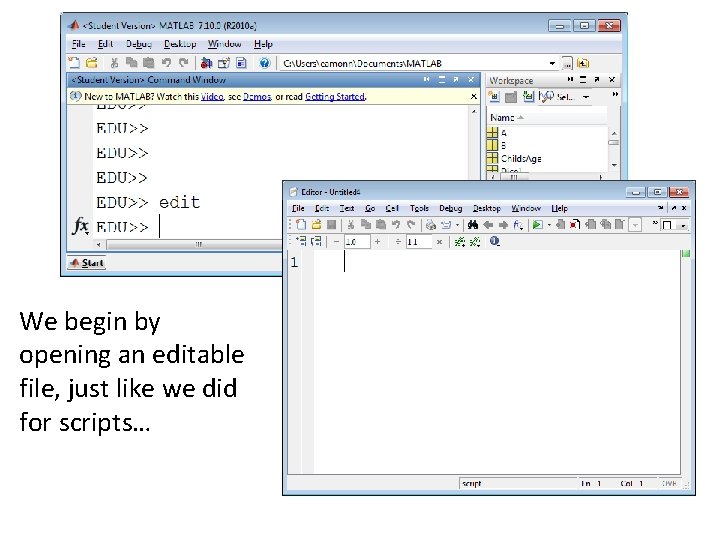This screenshot has height=540, width=720.
Task: Open Cell menu in Editor window
Action: tap(392, 208)
